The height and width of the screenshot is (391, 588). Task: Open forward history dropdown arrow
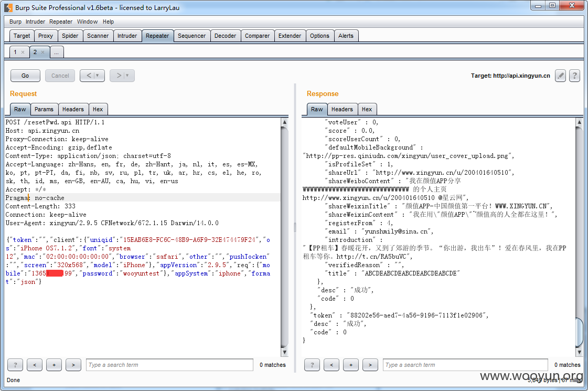coord(127,76)
